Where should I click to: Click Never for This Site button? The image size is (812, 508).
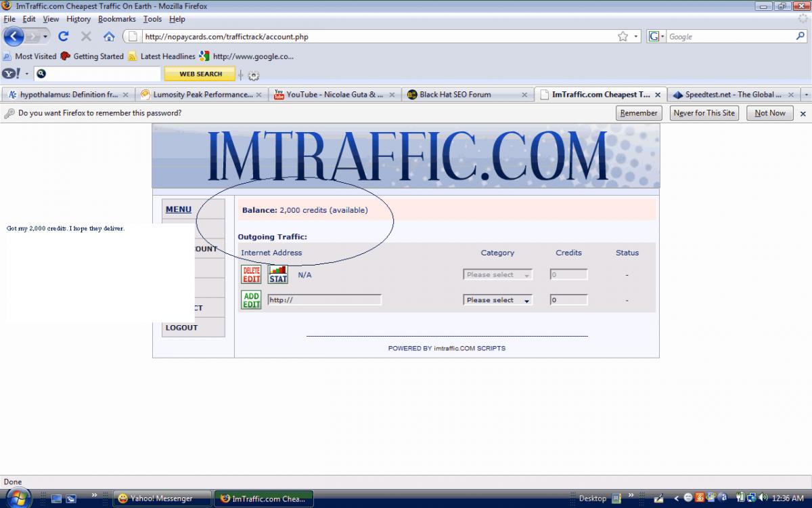tap(704, 113)
